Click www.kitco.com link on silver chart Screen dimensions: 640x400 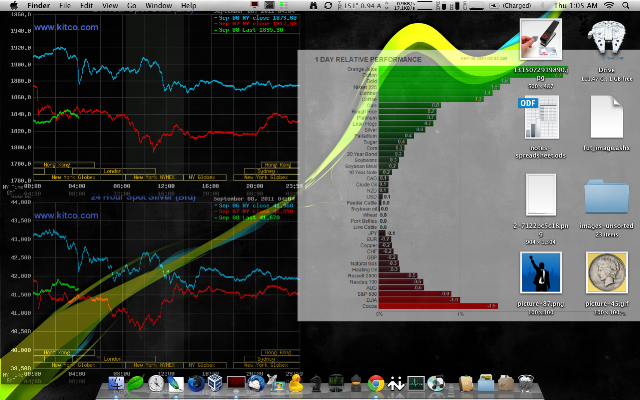tap(66, 216)
